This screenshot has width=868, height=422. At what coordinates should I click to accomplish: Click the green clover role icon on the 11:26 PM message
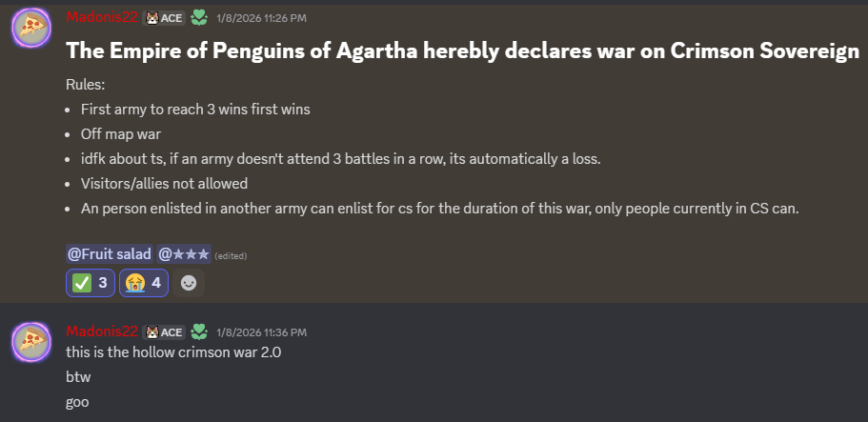[199, 17]
